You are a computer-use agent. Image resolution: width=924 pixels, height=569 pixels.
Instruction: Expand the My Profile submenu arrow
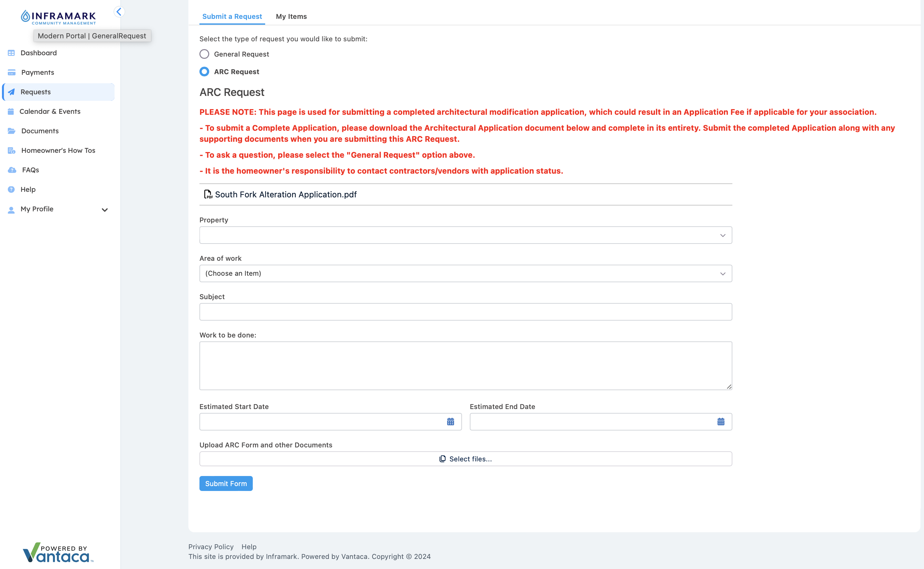105,210
